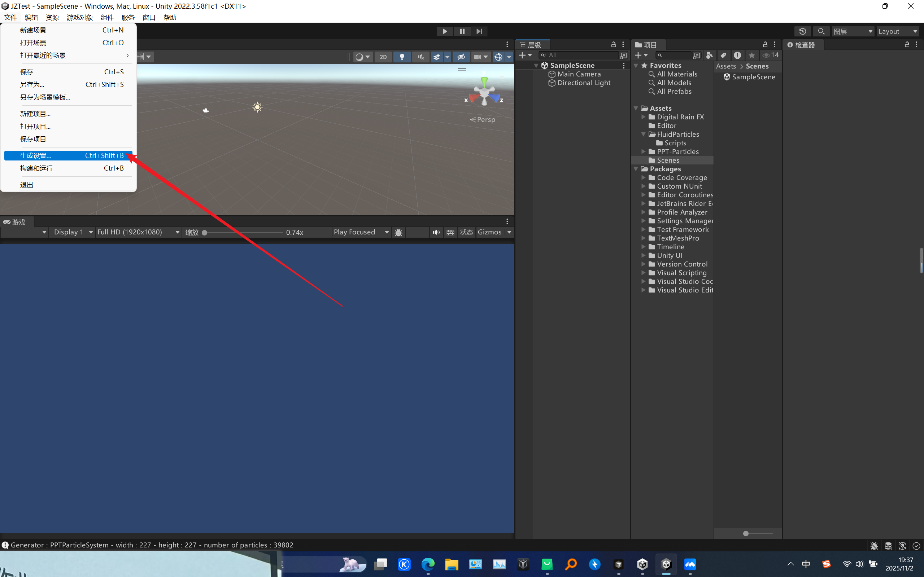Toggle hidden objects visibility eye icon

pos(461,57)
